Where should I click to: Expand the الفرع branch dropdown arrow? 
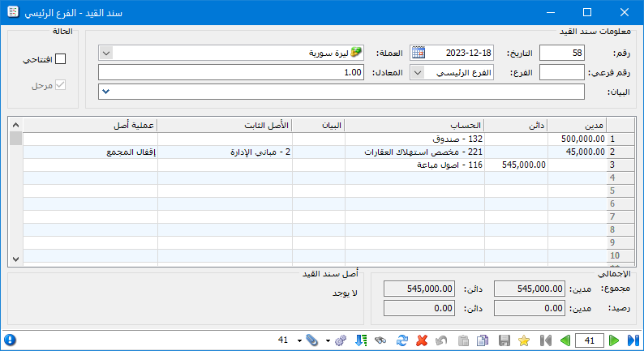418,73
